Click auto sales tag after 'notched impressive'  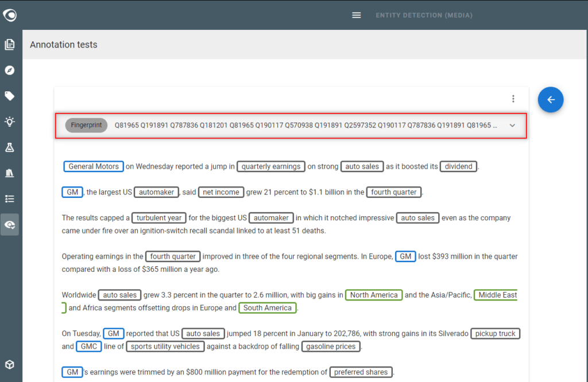pos(418,218)
